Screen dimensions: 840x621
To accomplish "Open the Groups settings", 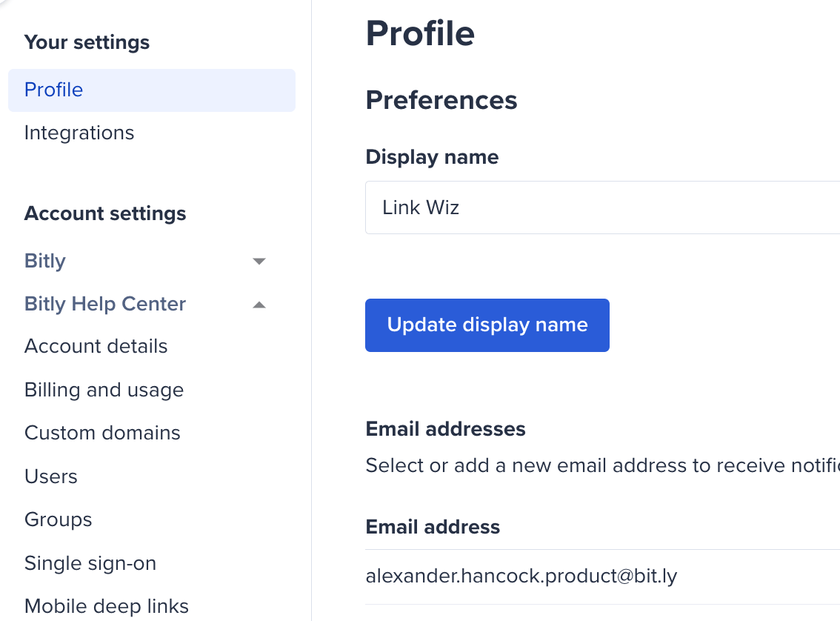I will tap(58, 519).
